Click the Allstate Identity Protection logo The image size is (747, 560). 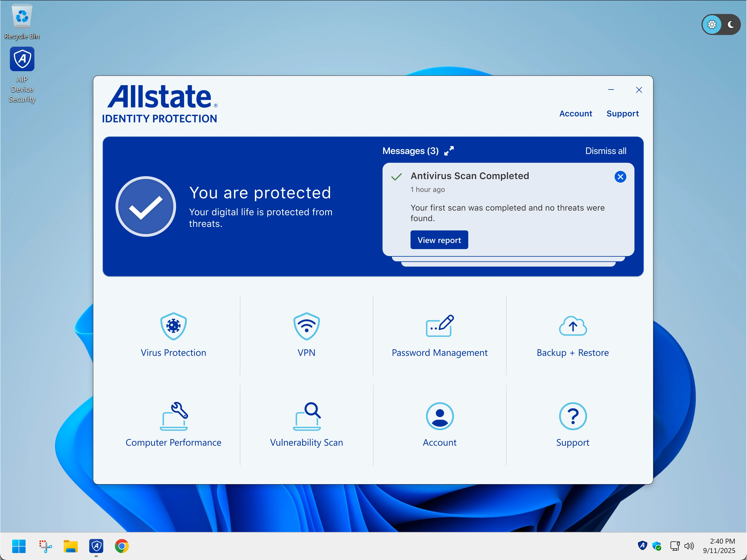(160, 104)
